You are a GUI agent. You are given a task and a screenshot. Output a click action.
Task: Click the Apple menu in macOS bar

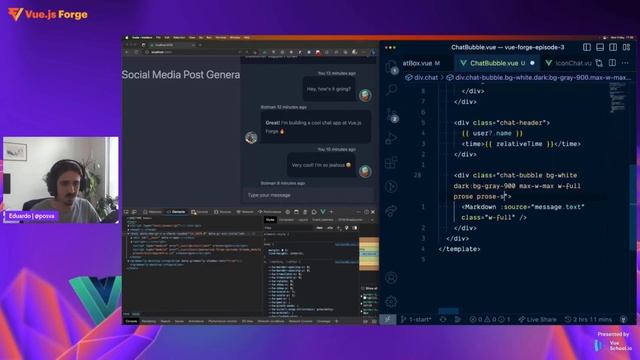point(127,38)
